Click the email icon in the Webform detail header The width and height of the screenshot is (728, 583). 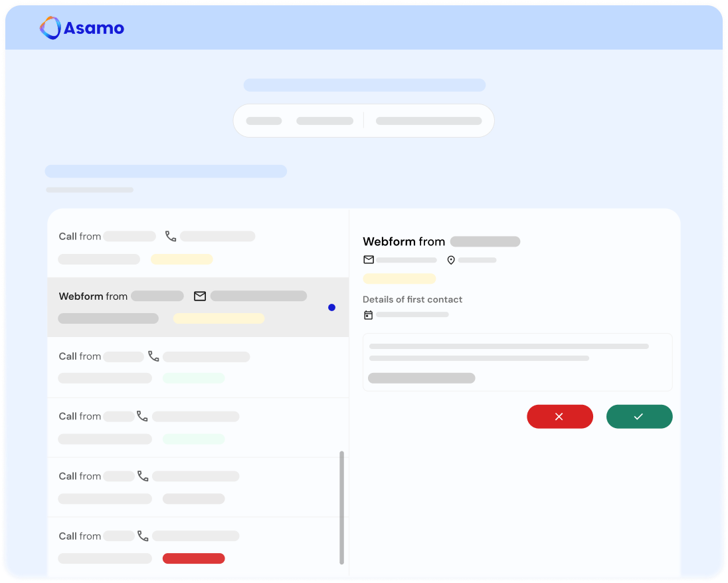[x=369, y=260]
